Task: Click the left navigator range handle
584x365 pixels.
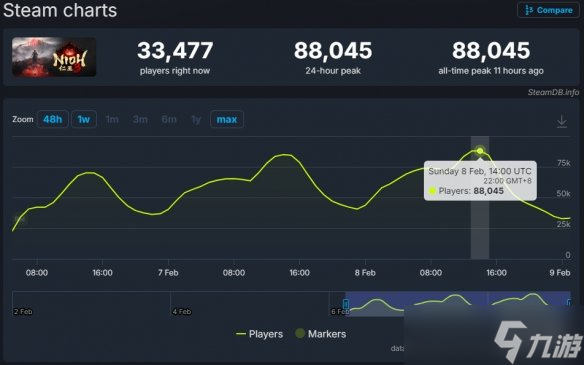Action: (346, 304)
